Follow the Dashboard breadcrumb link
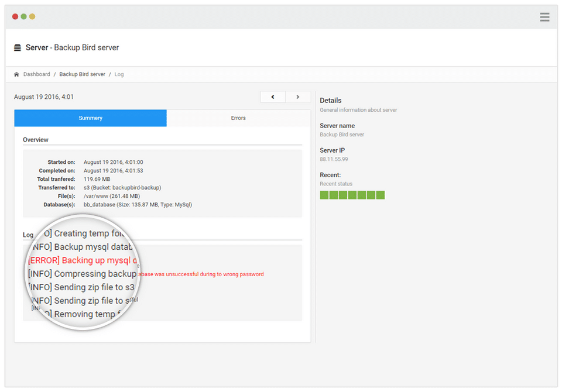This screenshot has width=562, height=392. click(36, 74)
